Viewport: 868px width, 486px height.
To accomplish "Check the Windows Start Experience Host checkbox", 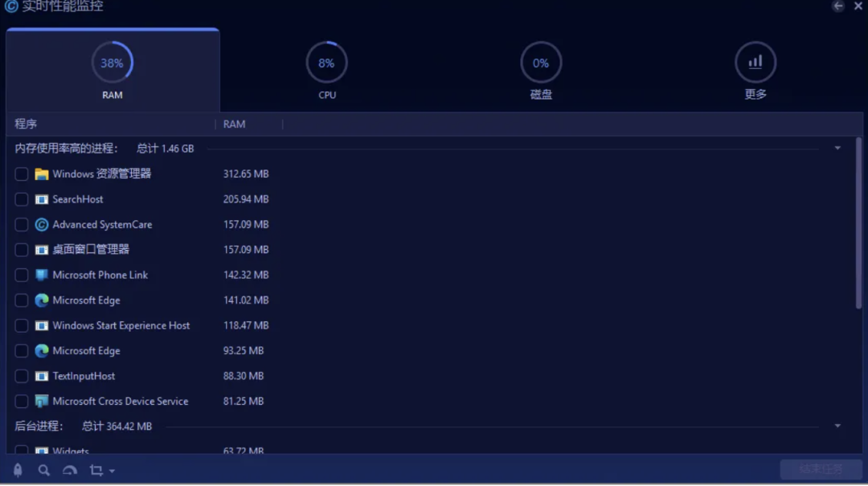I will point(21,325).
